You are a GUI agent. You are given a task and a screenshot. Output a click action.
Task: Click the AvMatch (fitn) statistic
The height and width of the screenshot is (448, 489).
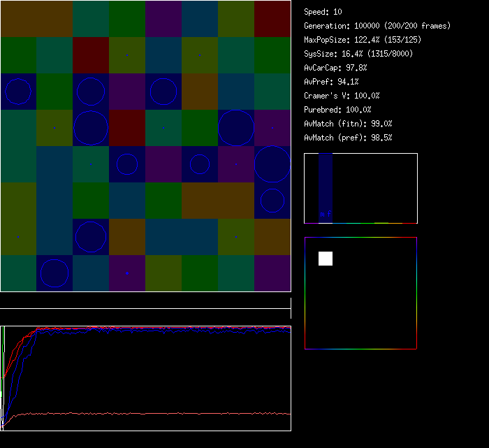tap(348, 124)
